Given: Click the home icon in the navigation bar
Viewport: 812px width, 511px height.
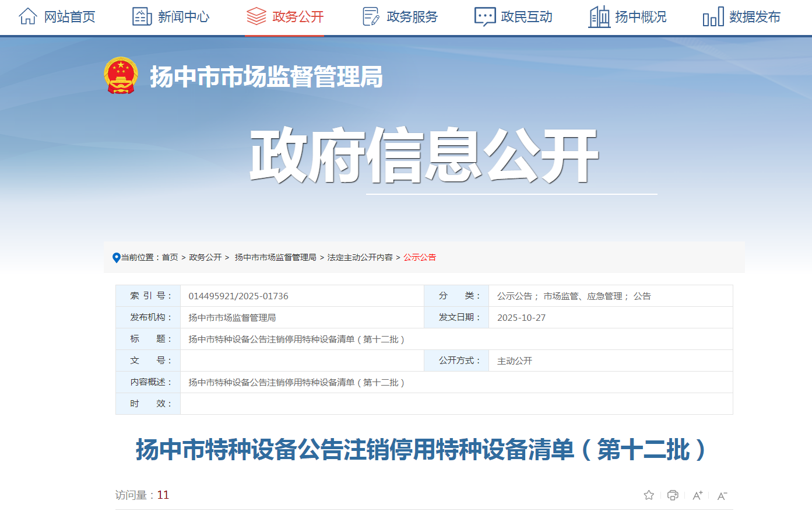Looking at the screenshot, I should point(27,17).
